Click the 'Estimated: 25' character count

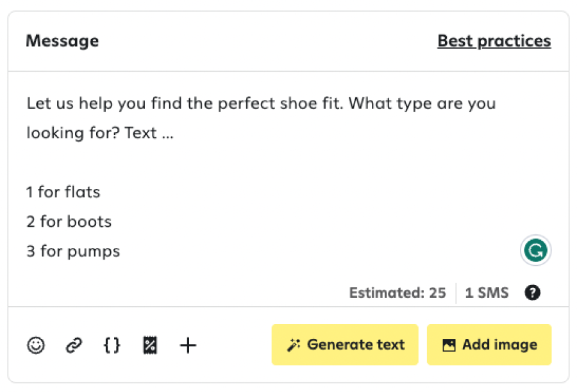[x=397, y=293]
